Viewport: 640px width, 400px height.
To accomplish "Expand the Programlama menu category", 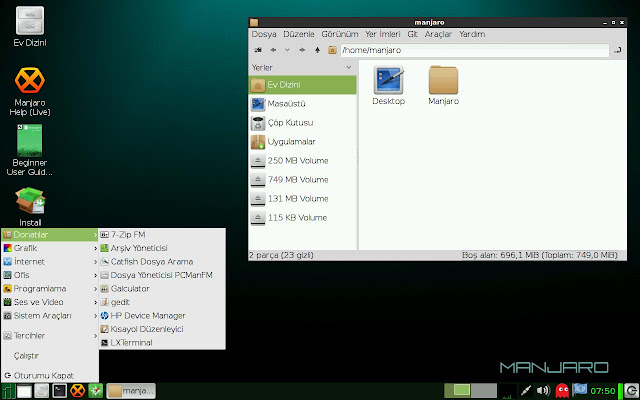I will click(50, 289).
